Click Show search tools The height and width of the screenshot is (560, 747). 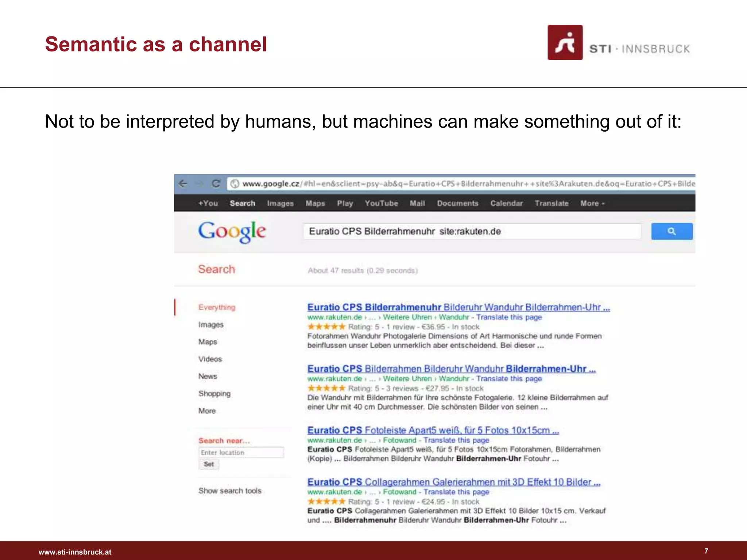point(230,491)
